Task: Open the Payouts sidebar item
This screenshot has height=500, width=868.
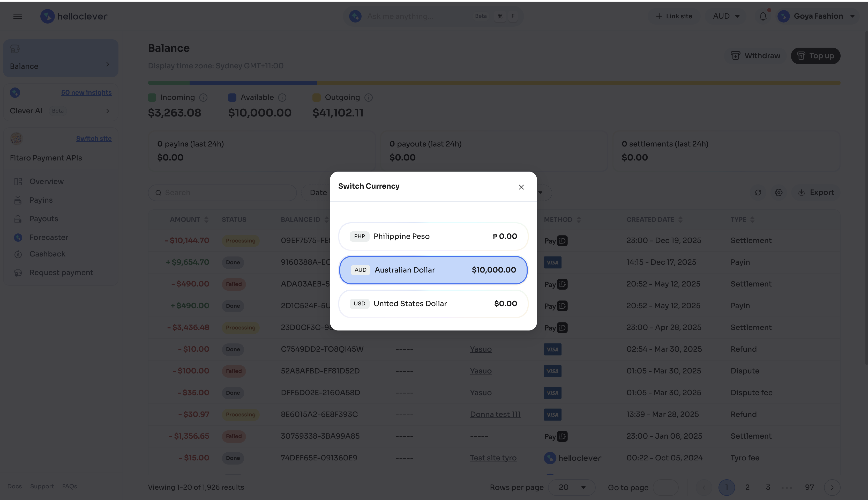Action: (43, 219)
